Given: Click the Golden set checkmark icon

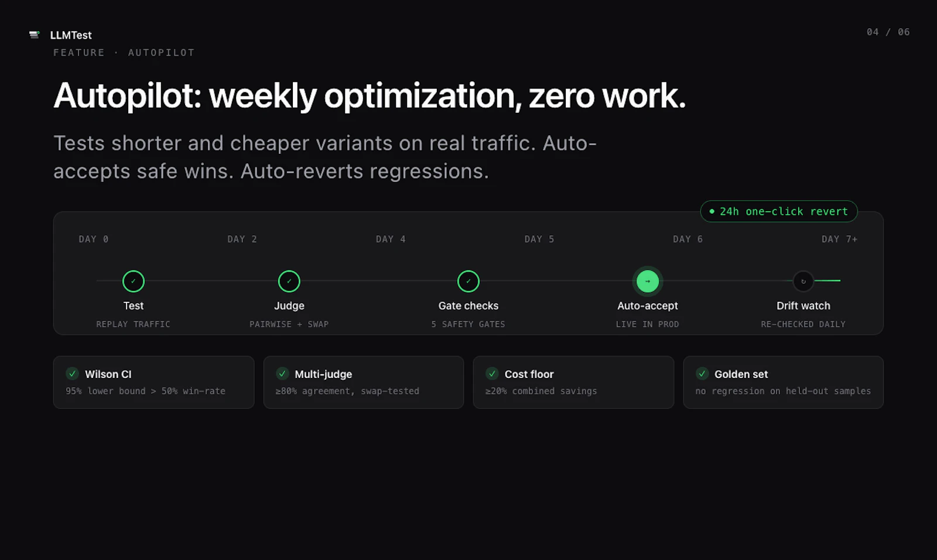Looking at the screenshot, I should point(702,373).
